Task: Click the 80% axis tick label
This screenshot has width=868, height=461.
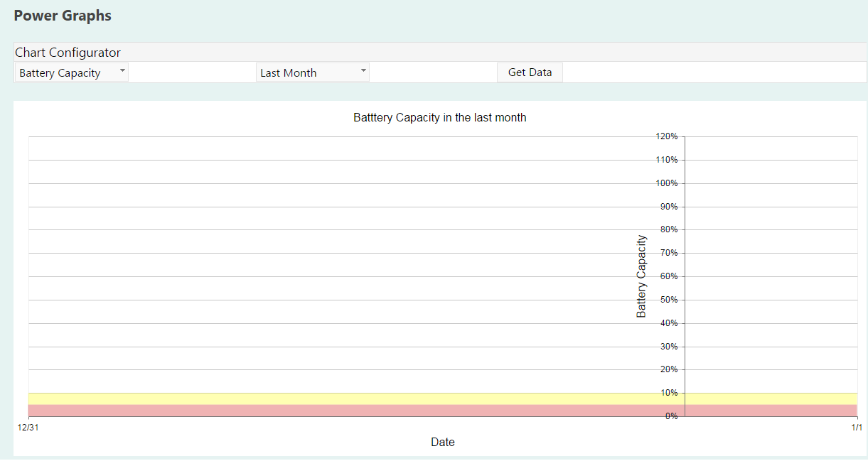Action: point(668,230)
